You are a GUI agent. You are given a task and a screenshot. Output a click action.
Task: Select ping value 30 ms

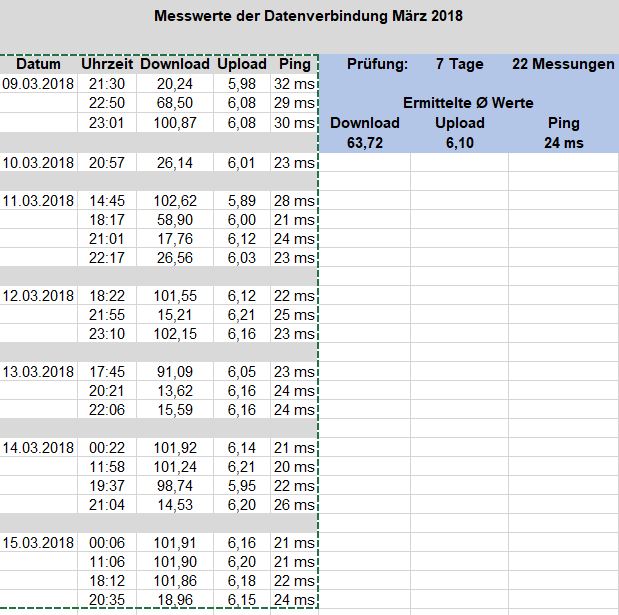click(x=294, y=123)
